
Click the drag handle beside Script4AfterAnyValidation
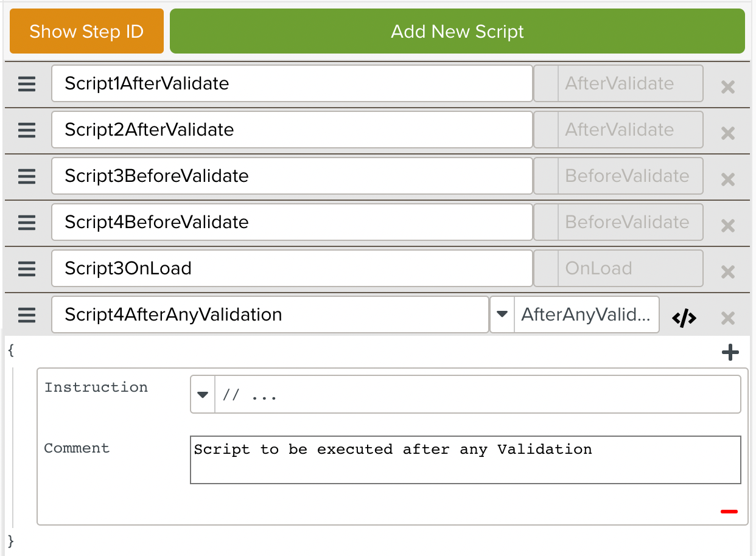27,316
